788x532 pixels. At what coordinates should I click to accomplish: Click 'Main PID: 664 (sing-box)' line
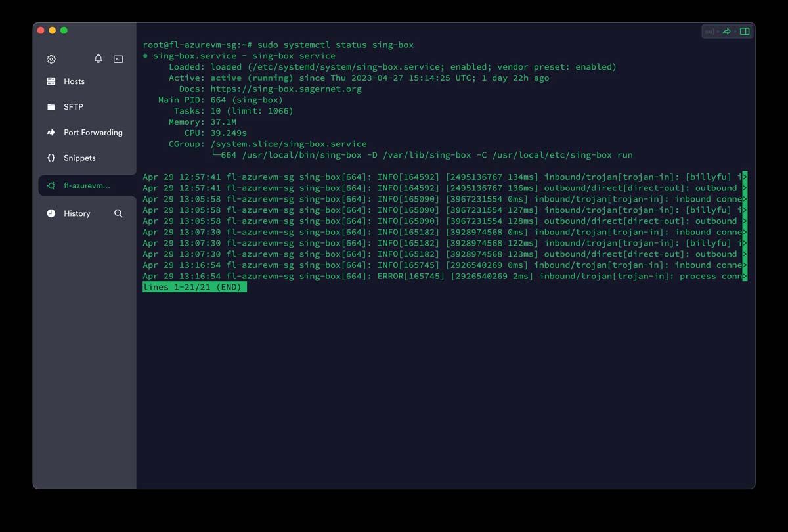(221, 100)
